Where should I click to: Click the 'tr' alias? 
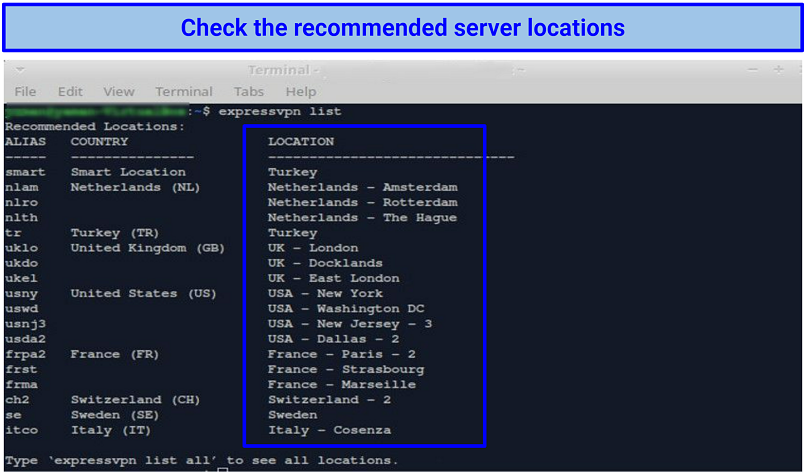click(x=13, y=233)
